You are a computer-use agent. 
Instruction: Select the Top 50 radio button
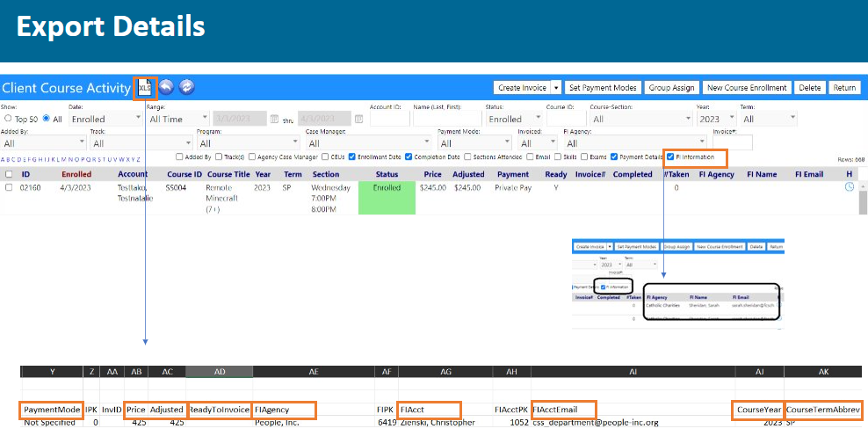tap(8, 119)
